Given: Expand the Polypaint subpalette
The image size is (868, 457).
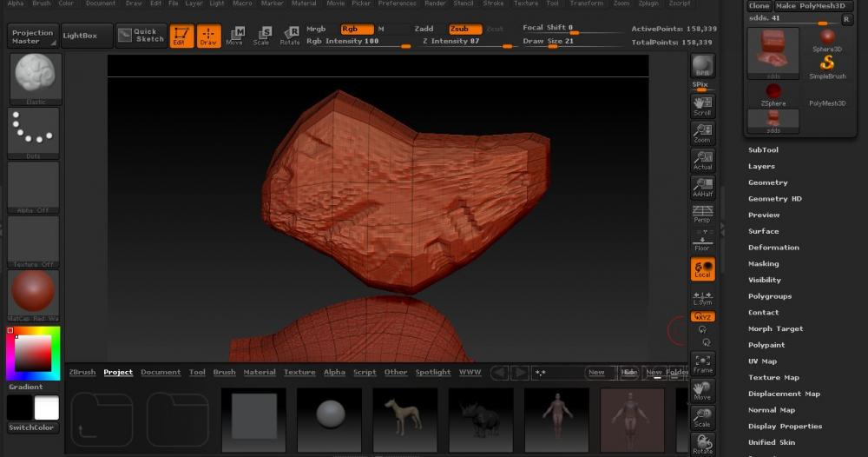Looking at the screenshot, I should point(766,345).
